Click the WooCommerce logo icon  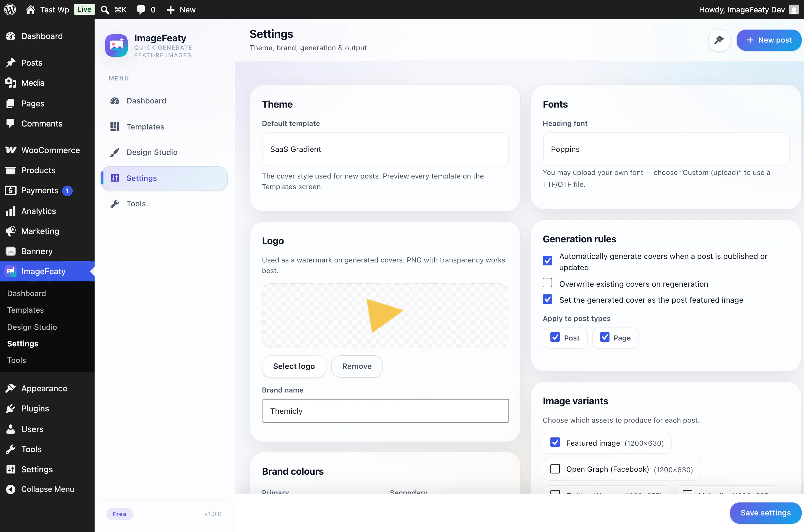pos(11,150)
